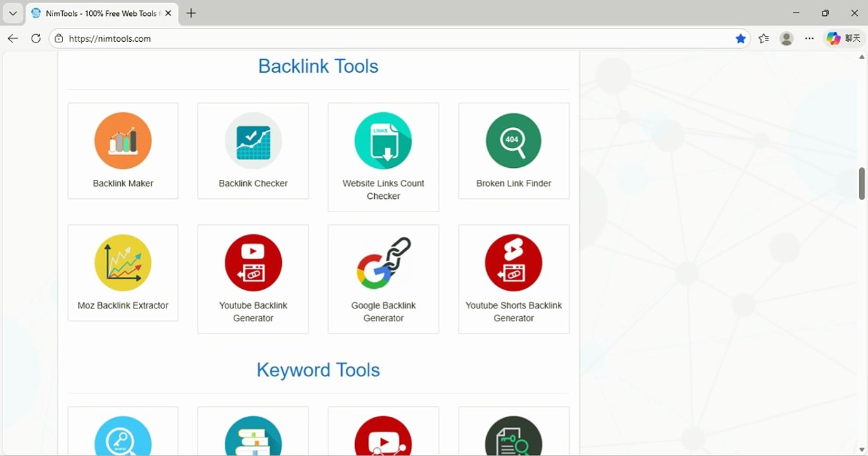This screenshot has width=868, height=456.
Task: Click the Backlink Maker label
Action: [123, 184]
